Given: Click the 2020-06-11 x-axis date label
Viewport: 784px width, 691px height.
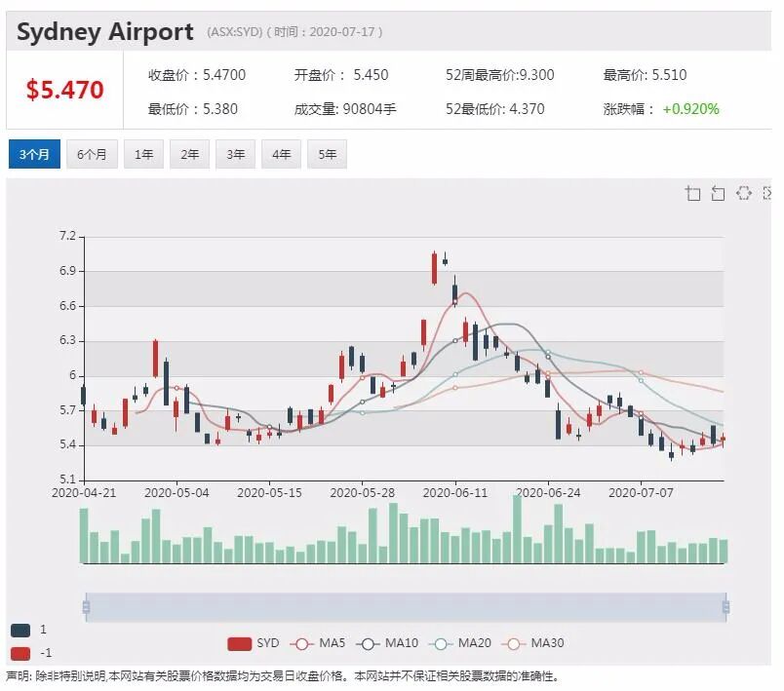Looking at the screenshot, I should click(455, 493).
